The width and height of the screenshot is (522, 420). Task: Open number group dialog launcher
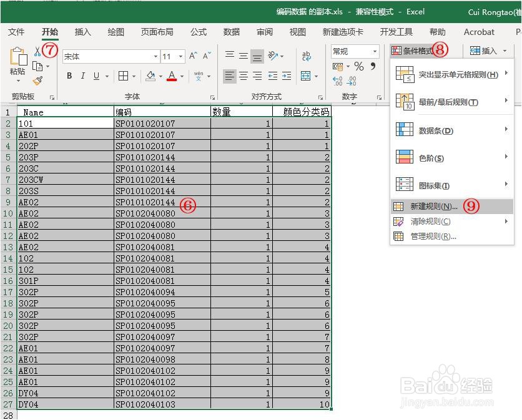[379, 97]
